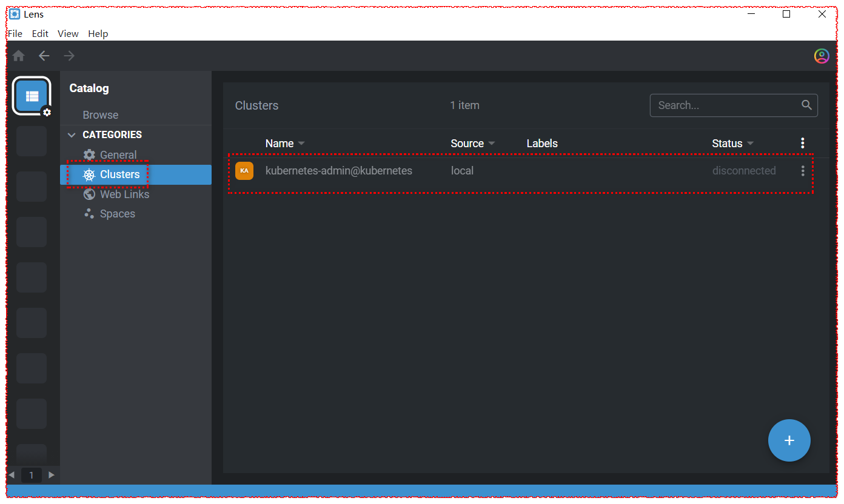This screenshot has height=504, width=844.
Task: Click the kubernetes-admin@kubernetes cluster name
Action: tap(339, 171)
